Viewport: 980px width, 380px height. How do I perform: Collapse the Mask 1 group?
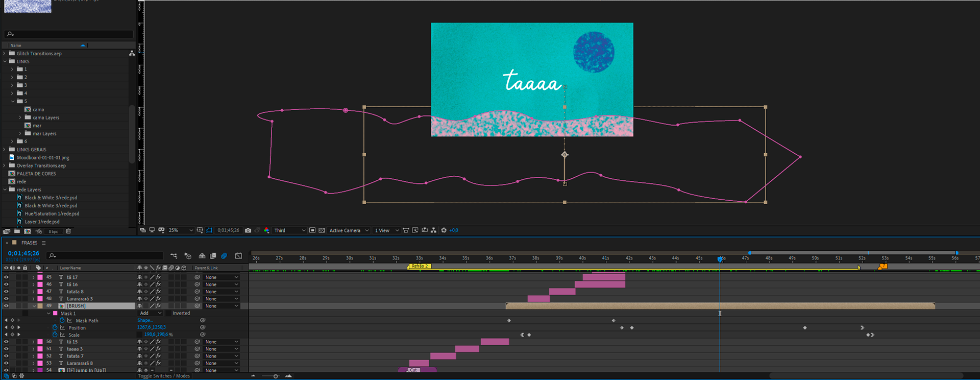click(49, 313)
